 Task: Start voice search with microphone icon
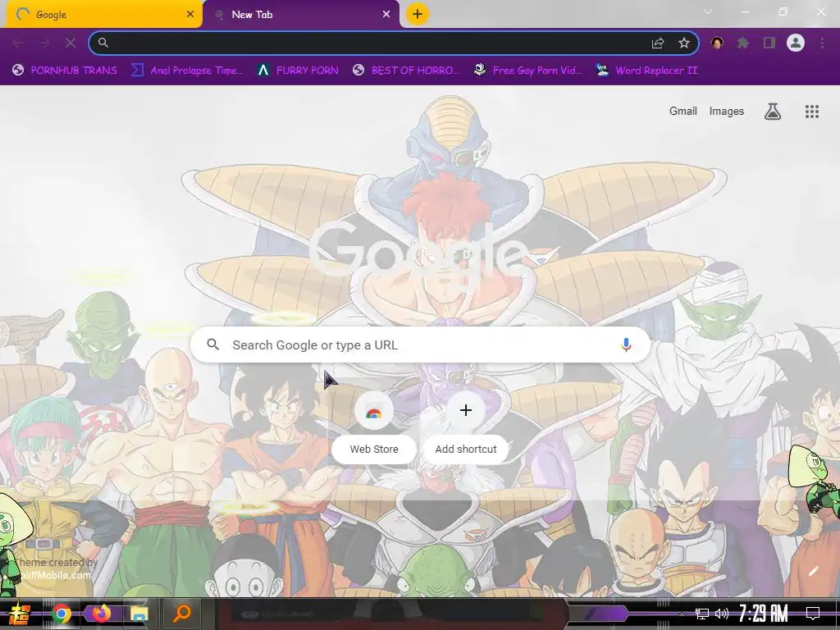pyautogui.click(x=626, y=345)
